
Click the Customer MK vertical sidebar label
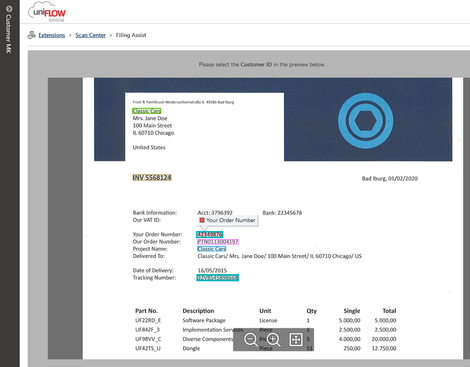(9, 34)
